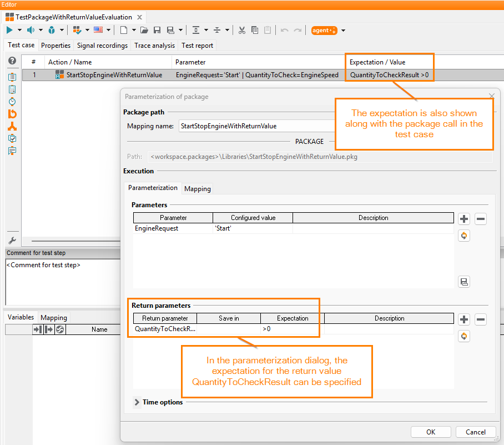Open the Test report tab
The width and height of the screenshot is (504, 445).
pos(198,46)
